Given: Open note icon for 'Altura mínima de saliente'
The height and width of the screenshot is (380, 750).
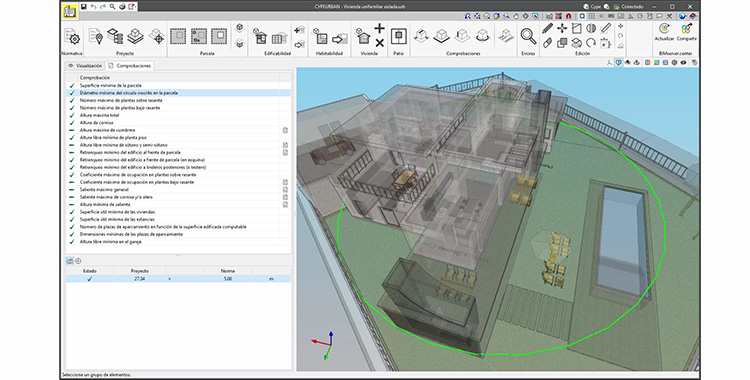Looking at the screenshot, I should (x=285, y=204).
